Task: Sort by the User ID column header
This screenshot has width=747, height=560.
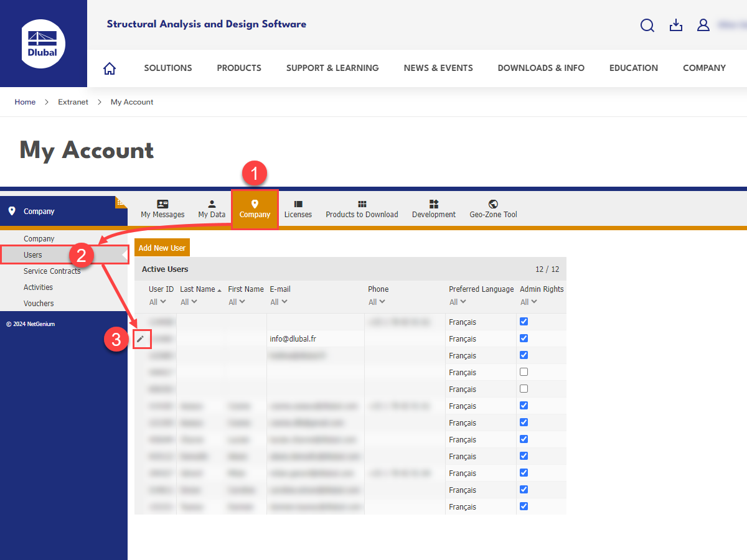Action: tap(161, 289)
